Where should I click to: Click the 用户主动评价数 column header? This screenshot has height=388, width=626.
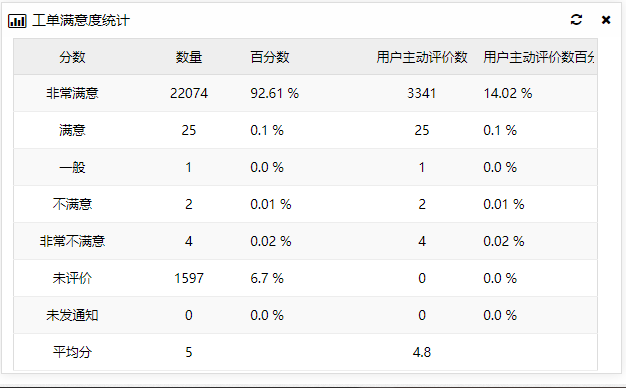tap(422, 57)
